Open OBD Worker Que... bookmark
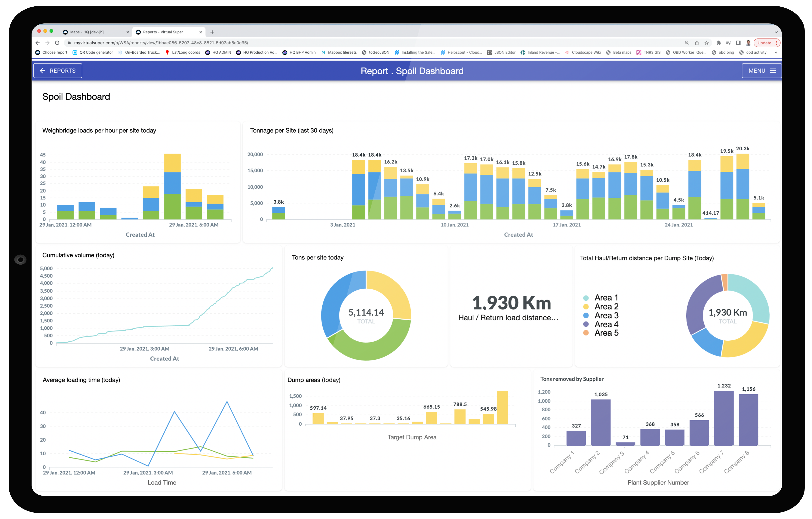The image size is (812, 519). [x=686, y=53]
